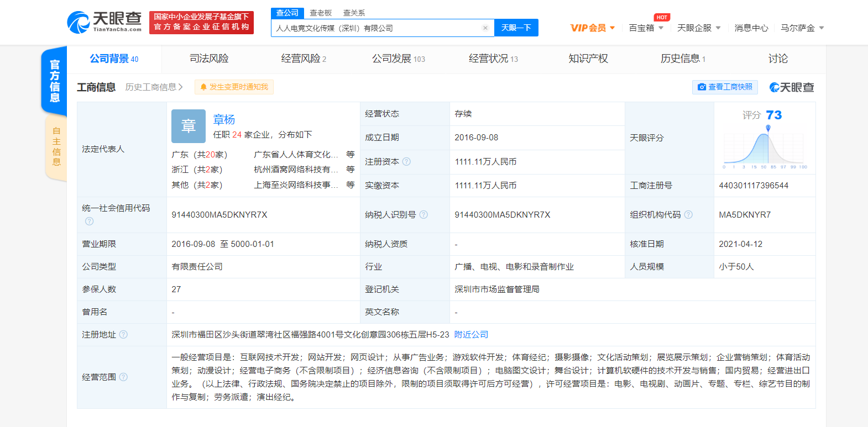
Task: Open the 公司发展 tab
Action: (x=399, y=59)
